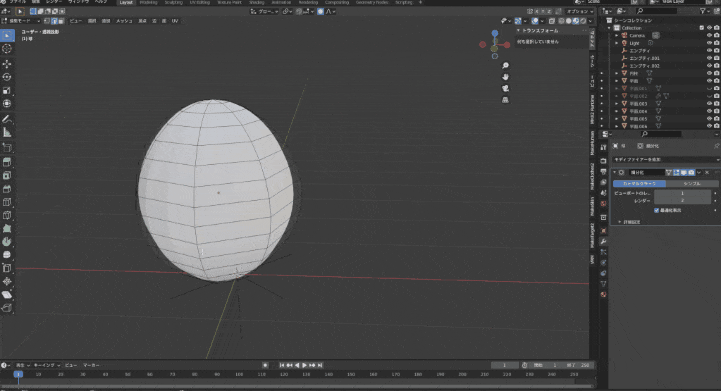Select the Loop Cut tool
Image resolution: width=721 pixels, height=391 pixels.
(7, 202)
